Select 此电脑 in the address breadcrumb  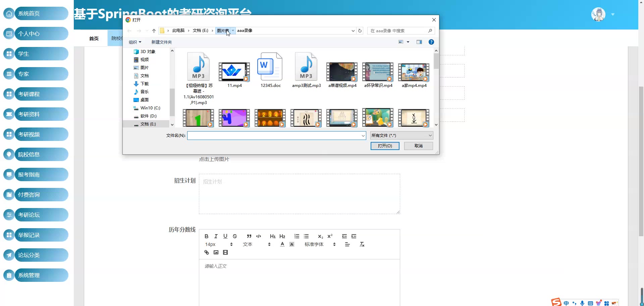pos(178,31)
